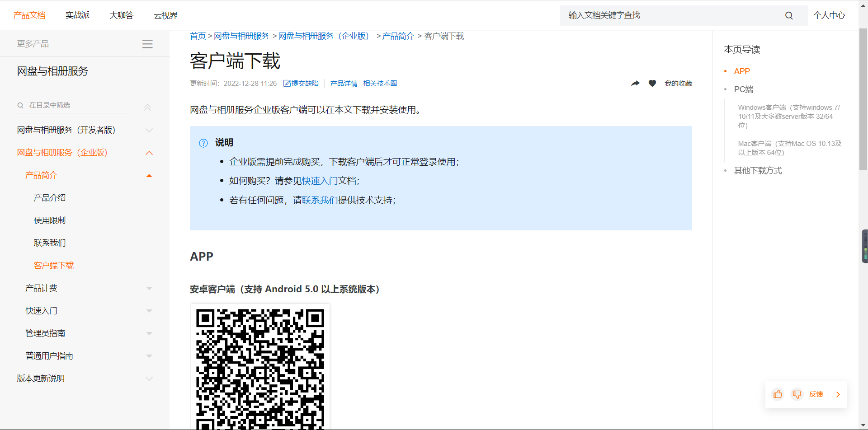Click the thumbs-up feedback icon
This screenshot has height=430, width=868.
click(x=778, y=394)
